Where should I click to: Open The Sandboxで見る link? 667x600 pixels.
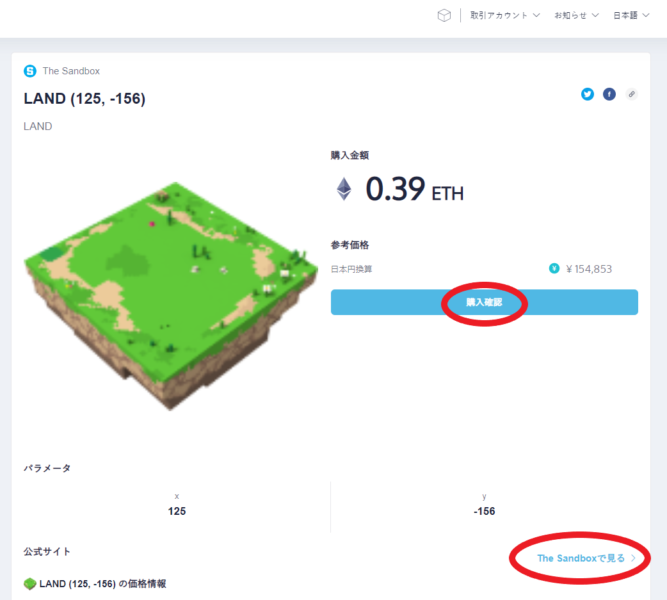click(x=586, y=558)
